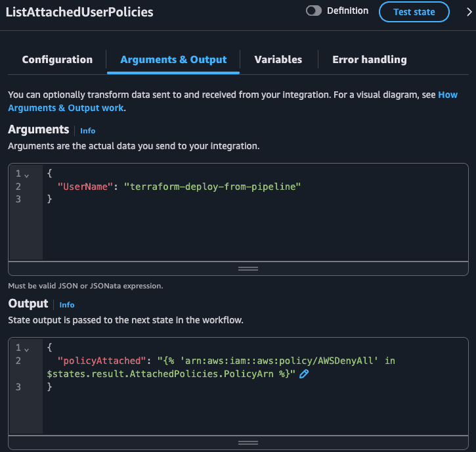Grab the Output editor resize handle
The width and height of the screenshot is (476, 452).
(x=248, y=443)
